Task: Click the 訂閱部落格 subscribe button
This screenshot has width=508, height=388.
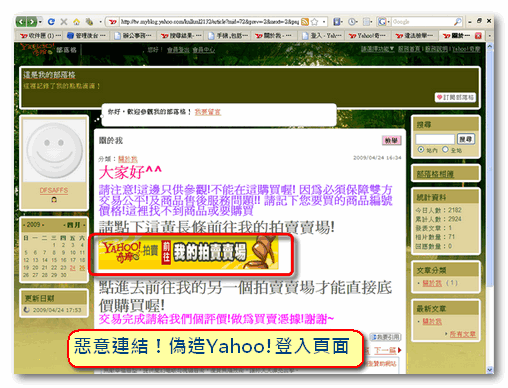Action: click(455, 97)
